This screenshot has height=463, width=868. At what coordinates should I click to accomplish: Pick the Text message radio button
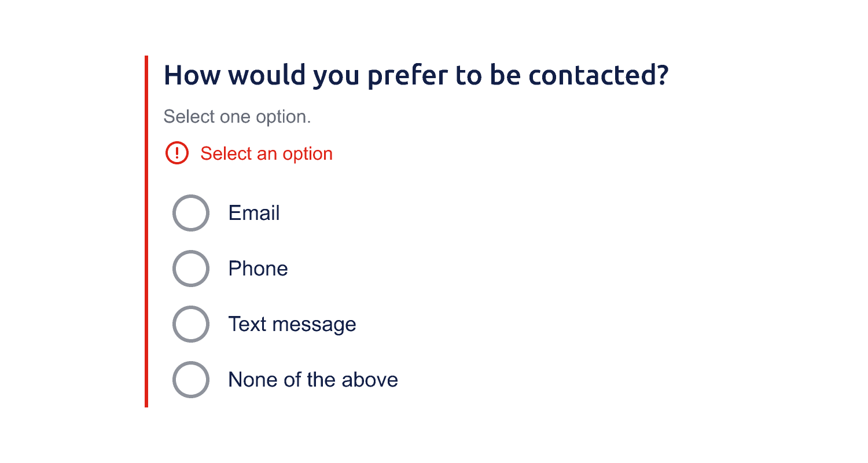[x=190, y=324]
